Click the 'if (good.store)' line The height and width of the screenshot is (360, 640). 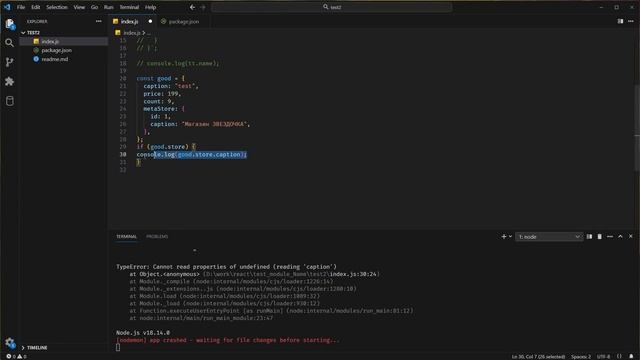click(166, 147)
